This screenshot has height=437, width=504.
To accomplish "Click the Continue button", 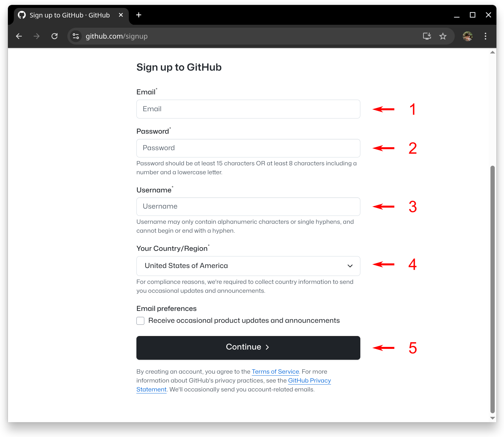I will pyautogui.click(x=248, y=348).
